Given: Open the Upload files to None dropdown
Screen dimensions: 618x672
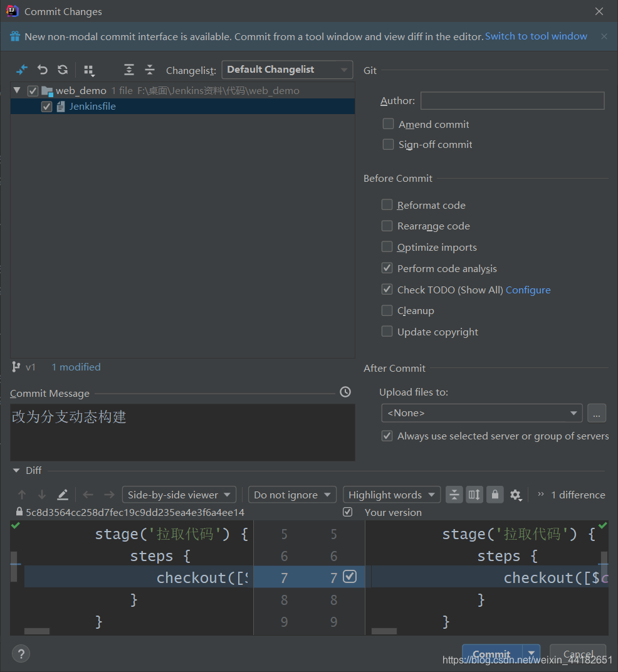Looking at the screenshot, I should (481, 413).
